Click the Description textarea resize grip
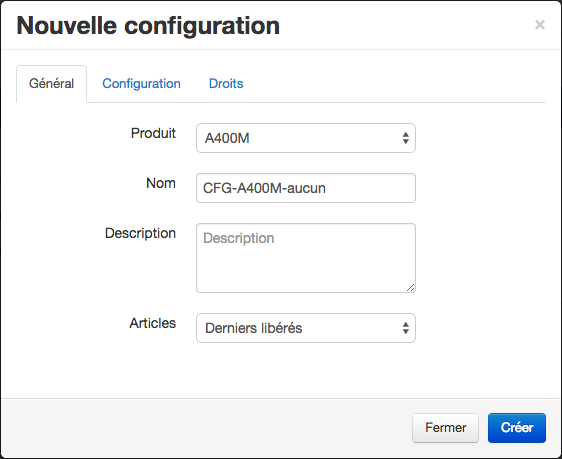 tap(411, 288)
